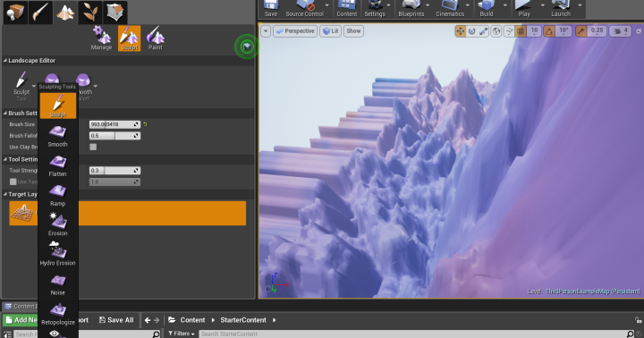Choose Retopologize in the Sculpting Tools menu
644x338 pixels.
coord(58,313)
